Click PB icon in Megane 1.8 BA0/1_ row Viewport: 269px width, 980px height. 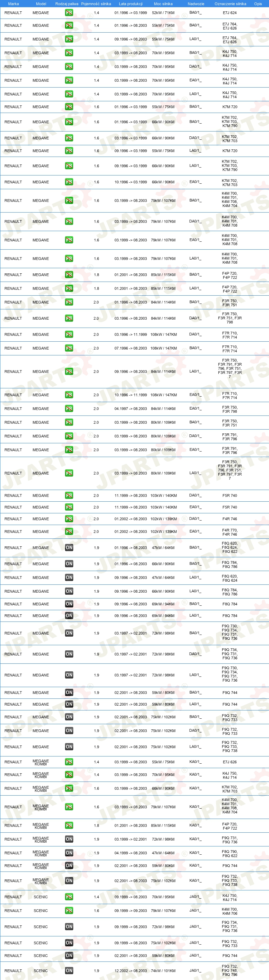pyautogui.click(x=69, y=275)
